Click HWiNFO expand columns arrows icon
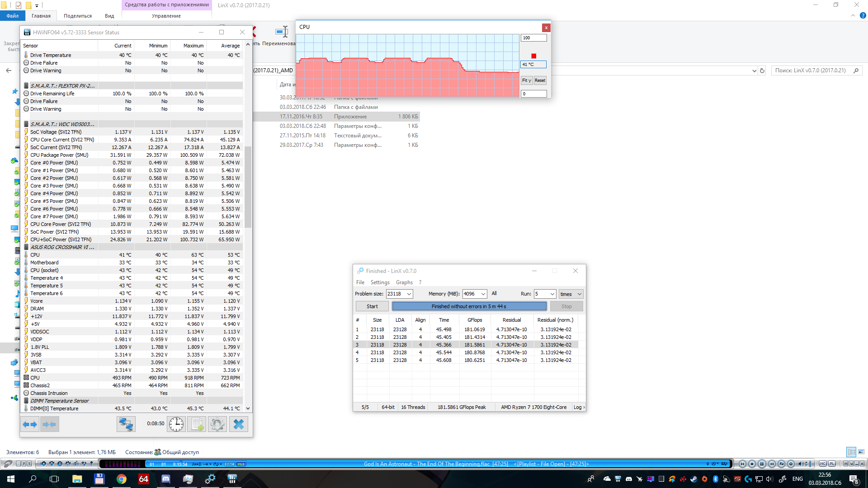The height and width of the screenshot is (488, 868). [x=30, y=424]
